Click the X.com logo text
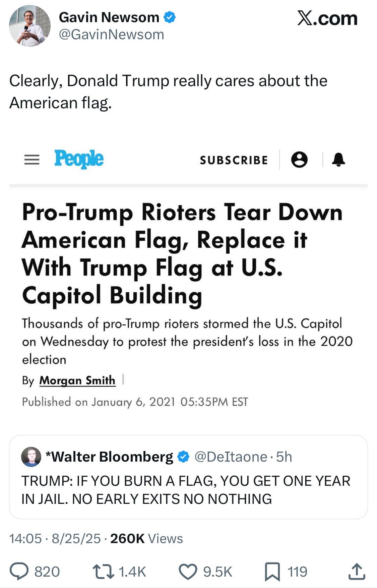 327,18
